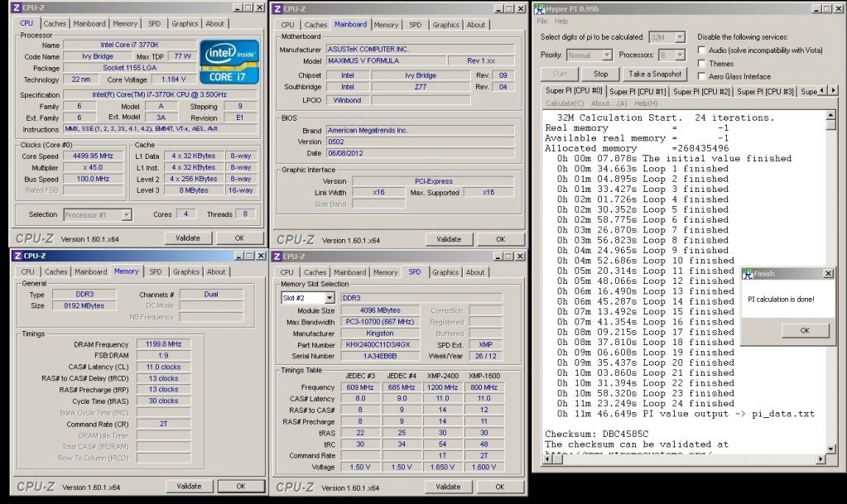The width and height of the screenshot is (847, 504).
Task: Expand the 32M digits of pi dropdown
Action: 680,37
